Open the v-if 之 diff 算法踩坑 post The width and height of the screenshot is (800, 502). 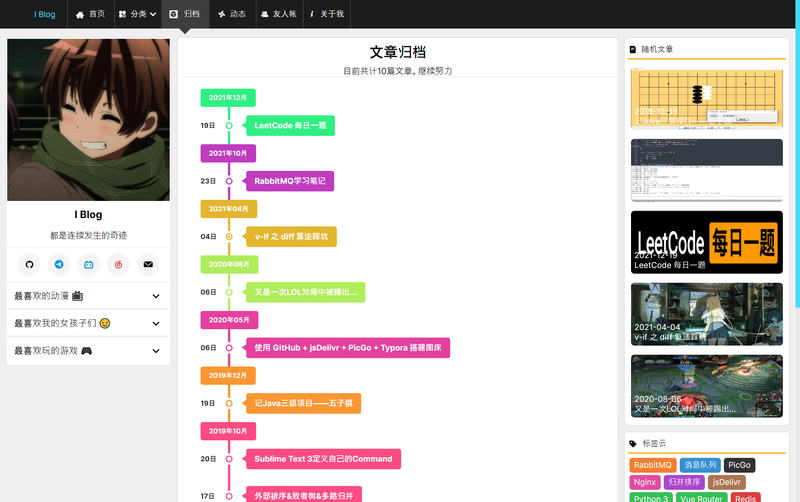[x=291, y=237]
